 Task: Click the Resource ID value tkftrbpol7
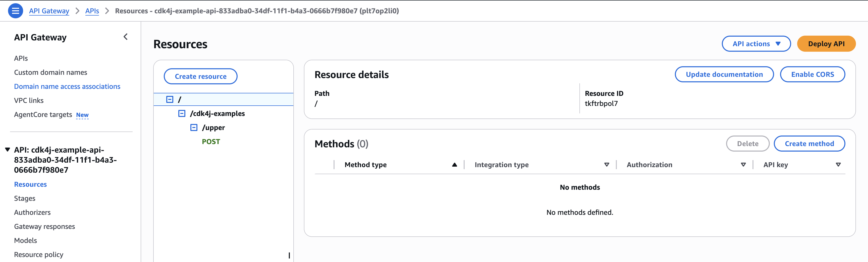(x=601, y=103)
